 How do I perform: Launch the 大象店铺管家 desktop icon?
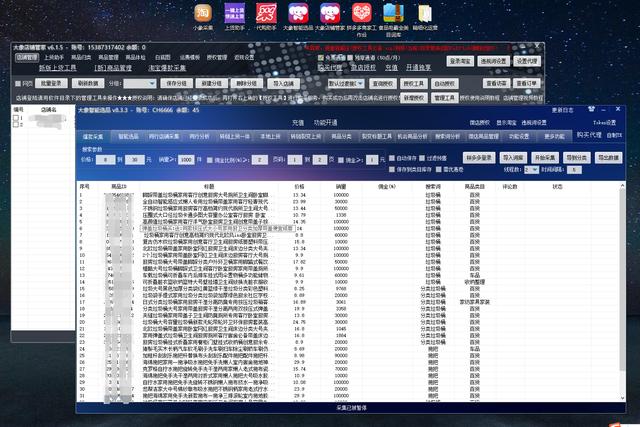(x=329, y=13)
